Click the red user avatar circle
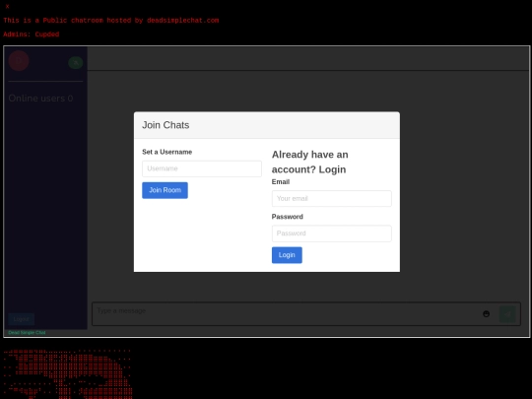Viewport: 532px width, 399px height. [x=19, y=61]
